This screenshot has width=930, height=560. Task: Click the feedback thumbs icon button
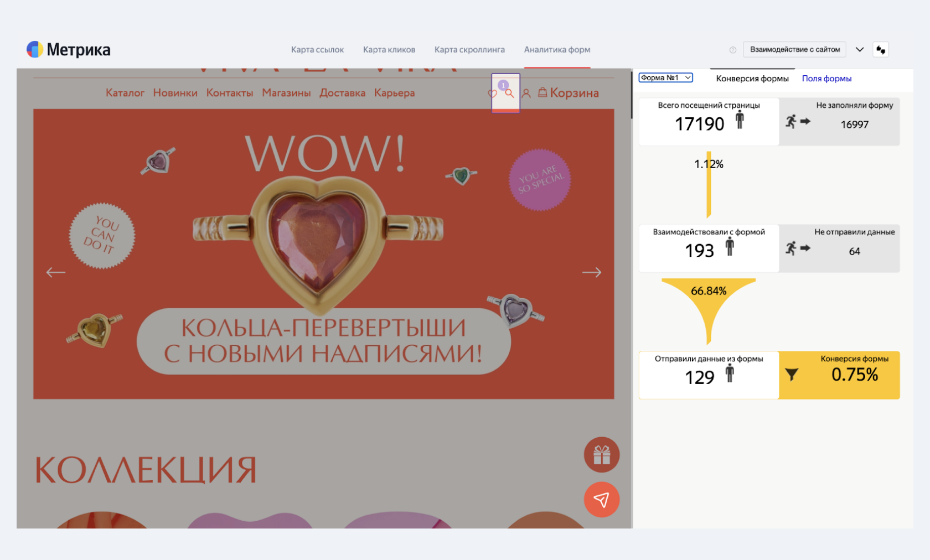[881, 49]
